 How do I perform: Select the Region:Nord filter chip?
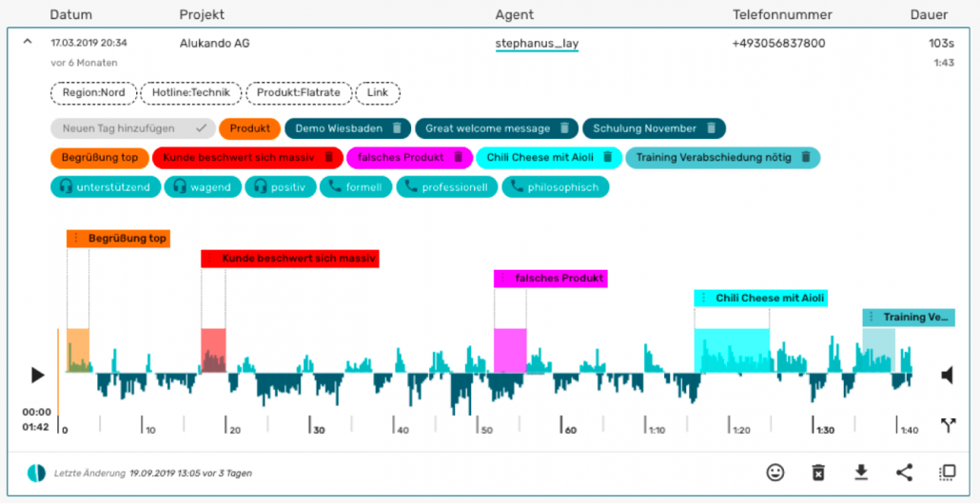[x=94, y=93]
